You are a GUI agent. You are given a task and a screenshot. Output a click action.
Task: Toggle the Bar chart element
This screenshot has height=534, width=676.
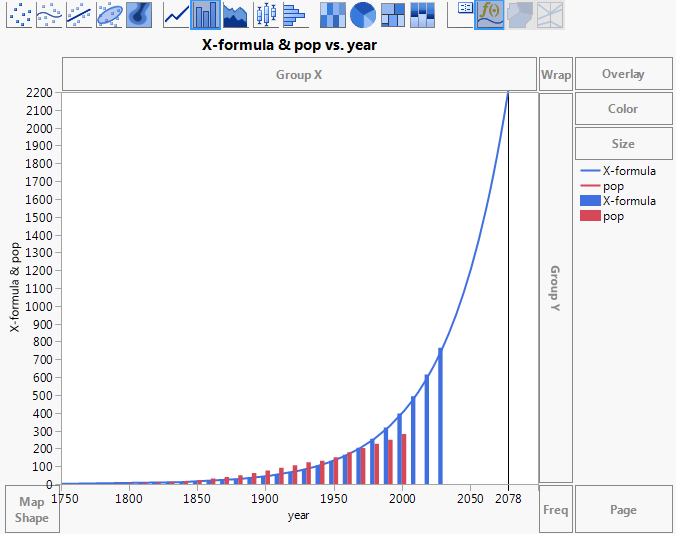205,14
